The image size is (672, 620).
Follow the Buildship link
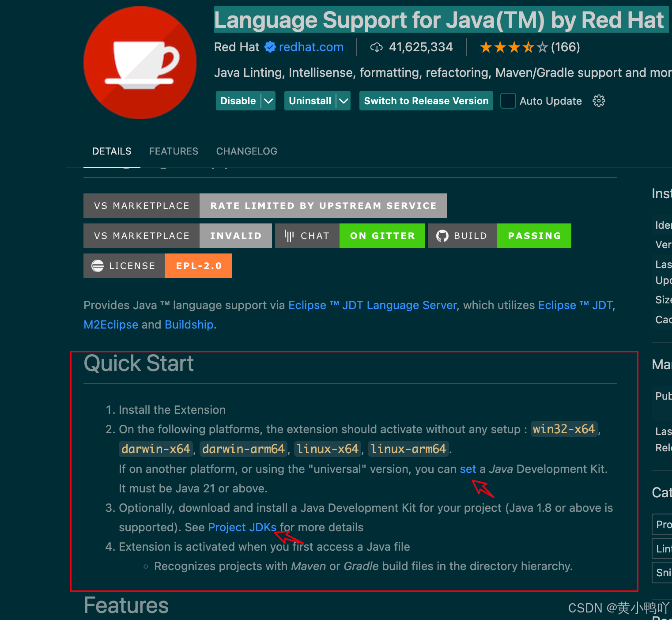pyautogui.click(x=189, y=325)
